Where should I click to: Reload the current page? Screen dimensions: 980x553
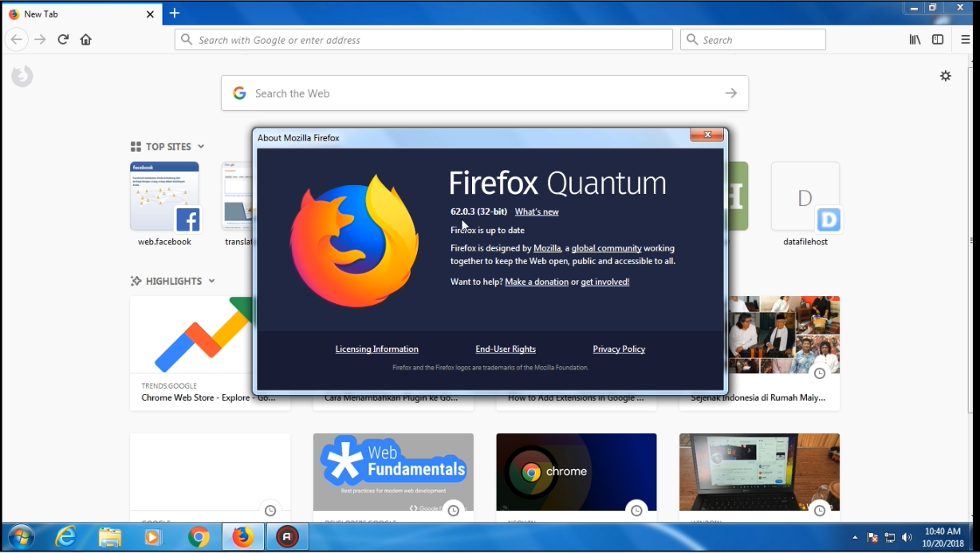(63, 39)
